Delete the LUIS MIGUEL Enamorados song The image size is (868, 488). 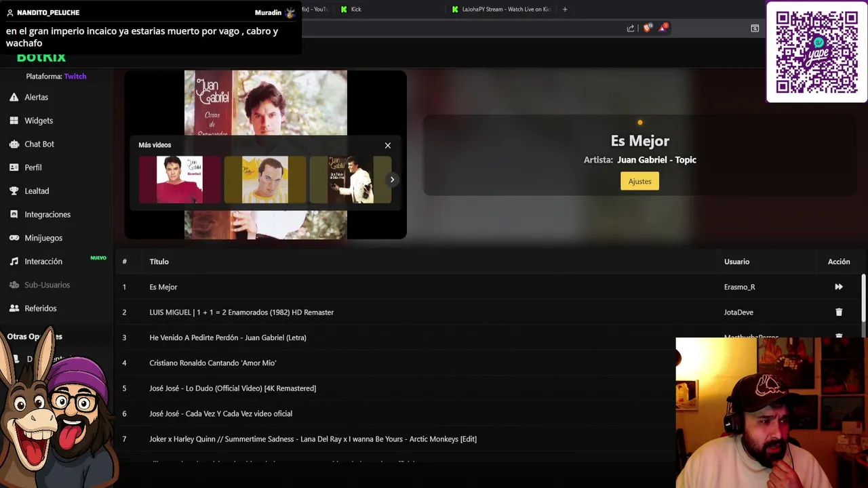click(839, 312)
